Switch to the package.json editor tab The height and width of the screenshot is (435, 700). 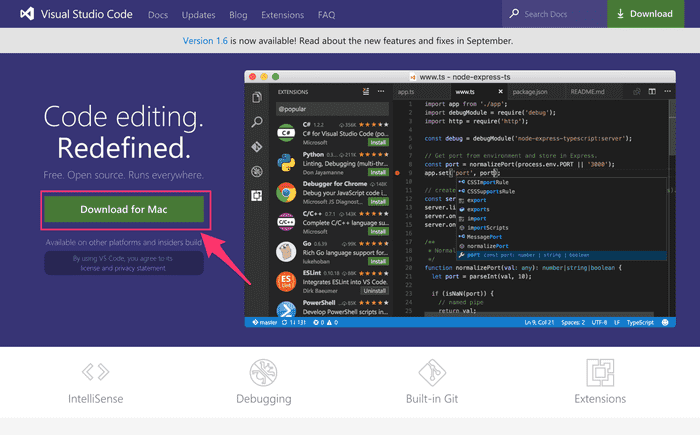point(529,91)
